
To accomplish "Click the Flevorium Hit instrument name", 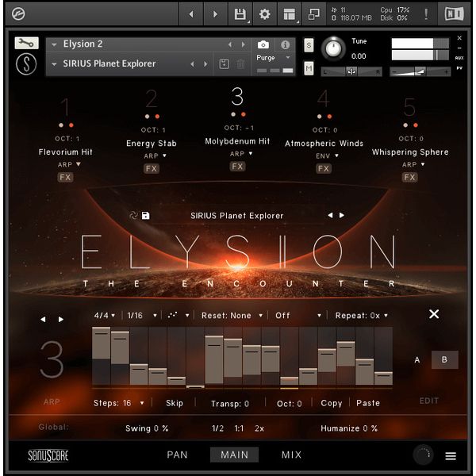I will click(x=65, y=152).
